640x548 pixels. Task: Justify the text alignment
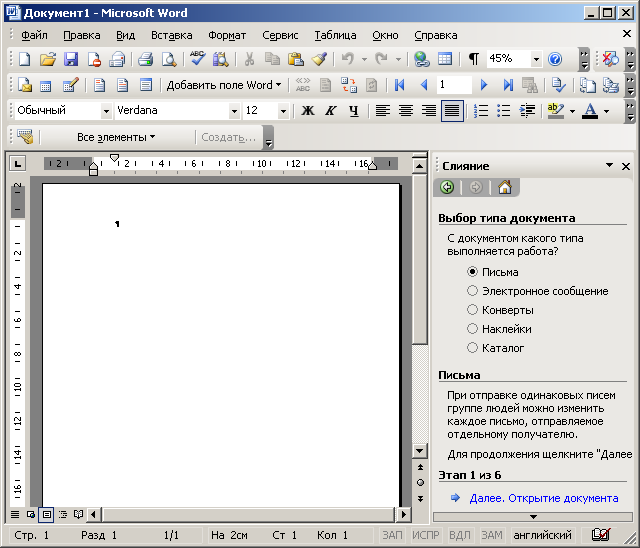tap(452, 111)
